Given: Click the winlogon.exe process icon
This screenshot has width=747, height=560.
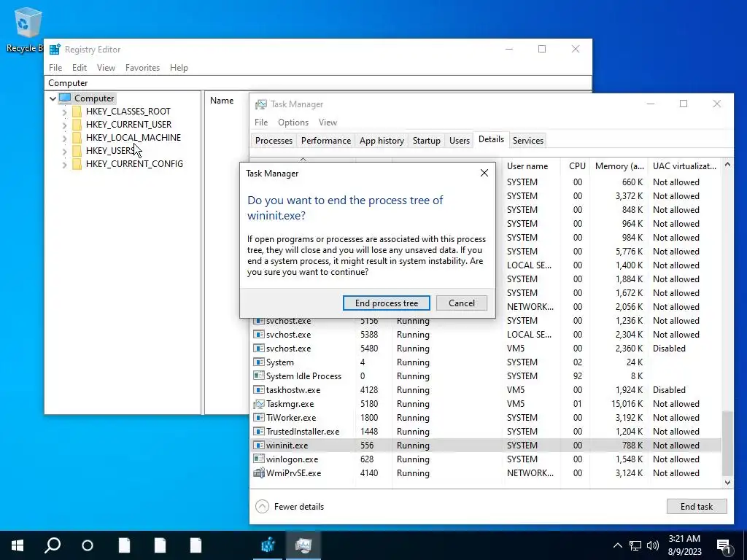Looking at the screenshot, I should [x=259, y=459].
